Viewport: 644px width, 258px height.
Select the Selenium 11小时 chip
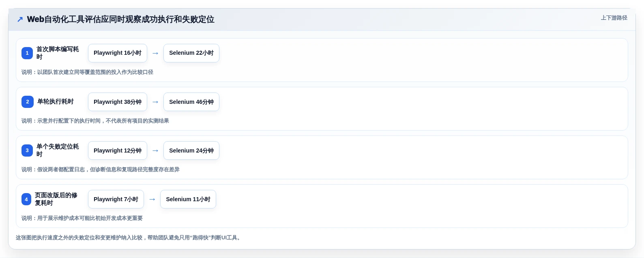[x=188, y=199]
